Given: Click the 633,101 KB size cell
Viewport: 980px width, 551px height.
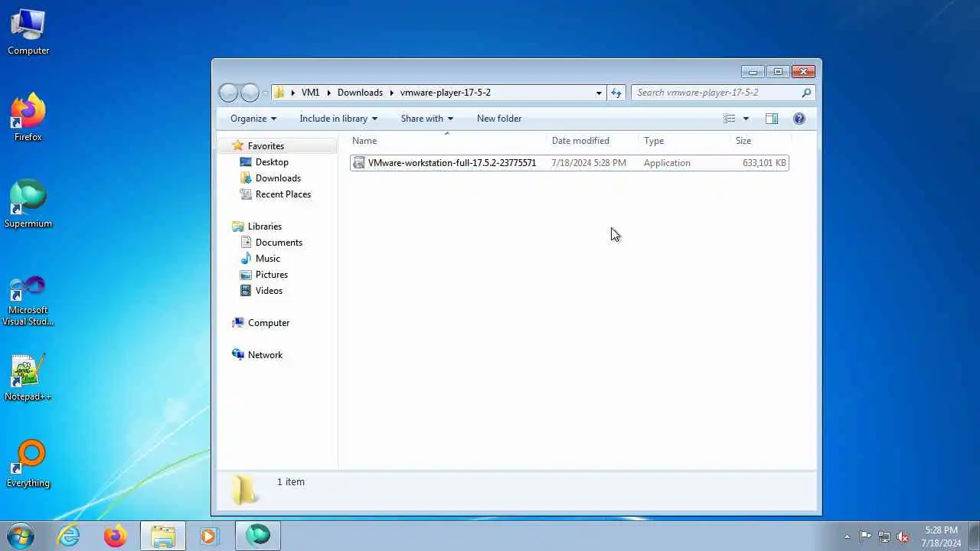Looking at the screenshot, I should pos(764,163).
